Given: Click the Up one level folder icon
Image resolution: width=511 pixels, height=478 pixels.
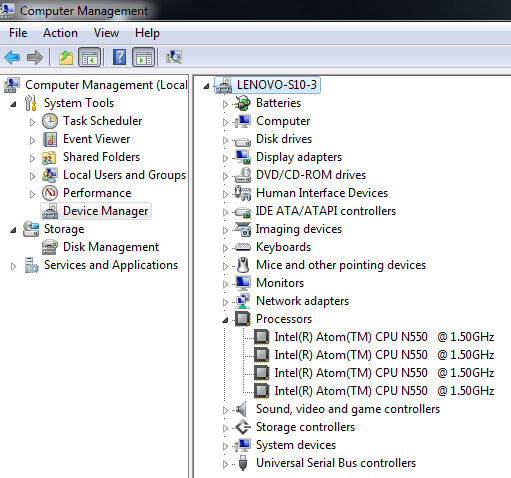Looking at the screenshot, I should tap(66, 57).
